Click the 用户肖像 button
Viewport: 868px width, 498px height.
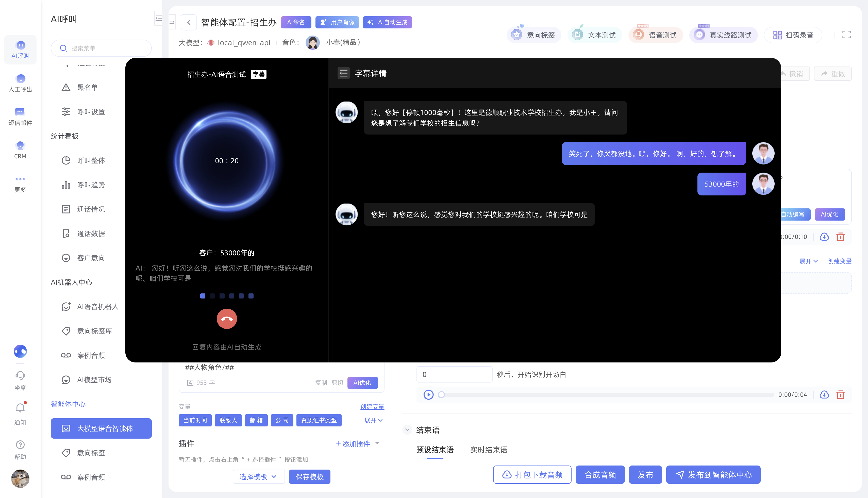(337, 22)
